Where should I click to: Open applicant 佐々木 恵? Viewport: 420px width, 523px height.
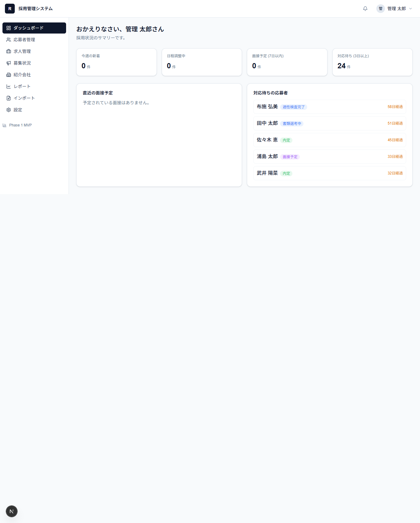point(330,140)
